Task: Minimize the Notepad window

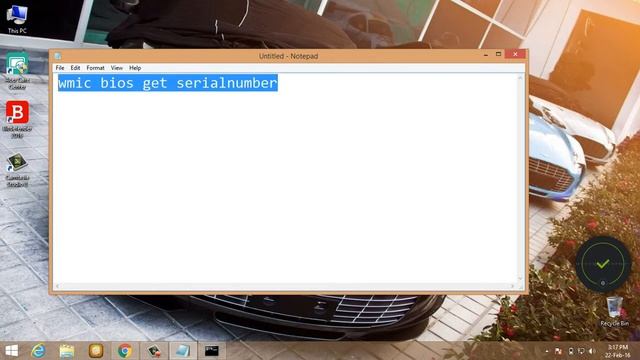Action: (x=486, y=54)
